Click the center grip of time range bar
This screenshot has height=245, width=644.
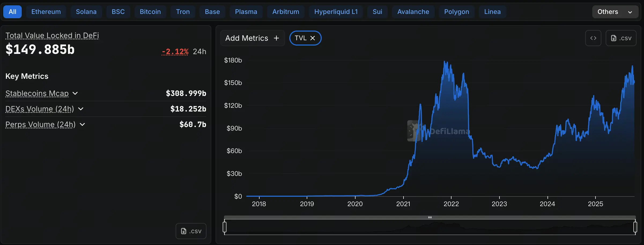pos(430,217)
